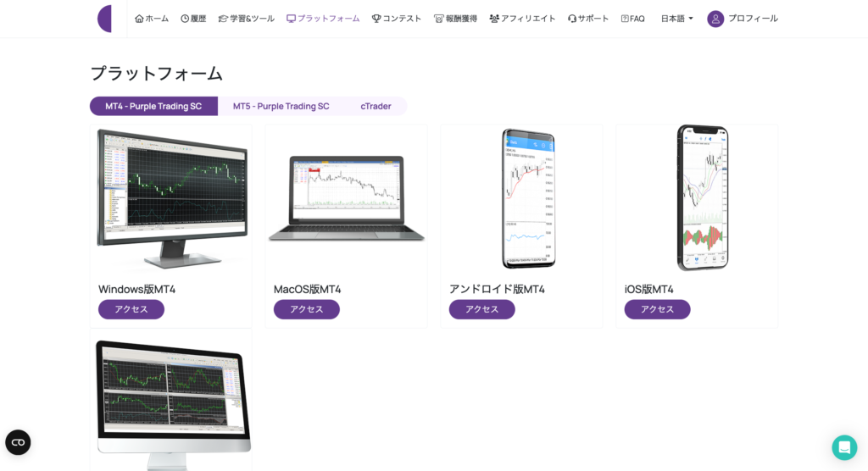Click the round black accessibility widget icon

[18, 442]
